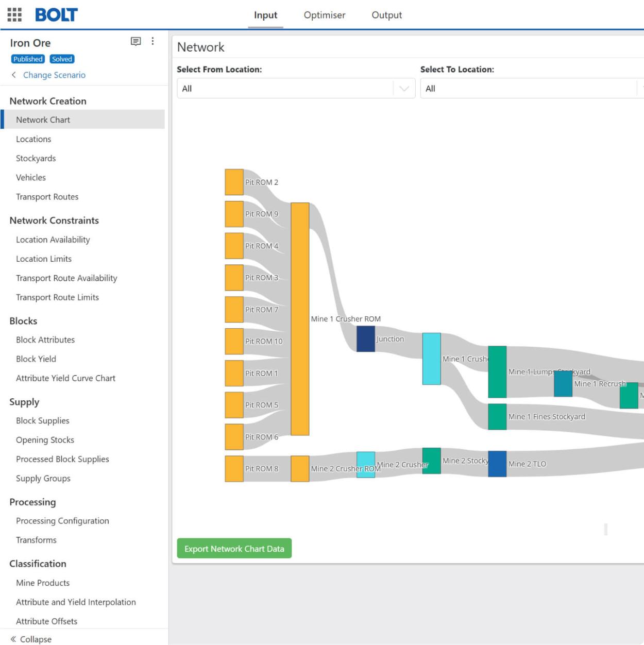The image size is (644, 645).
Task: Switch to the Output tab
Action: coord(387,15)
